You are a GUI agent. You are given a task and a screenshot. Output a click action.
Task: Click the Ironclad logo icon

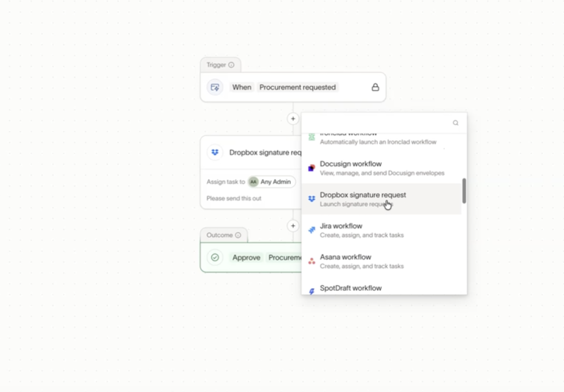[312, 137]
